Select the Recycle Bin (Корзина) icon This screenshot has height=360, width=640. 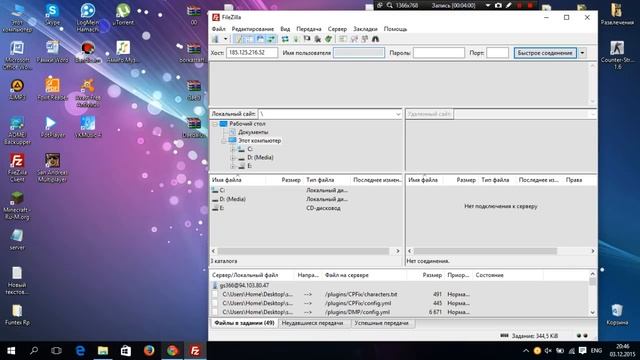[x=617, y=314]
